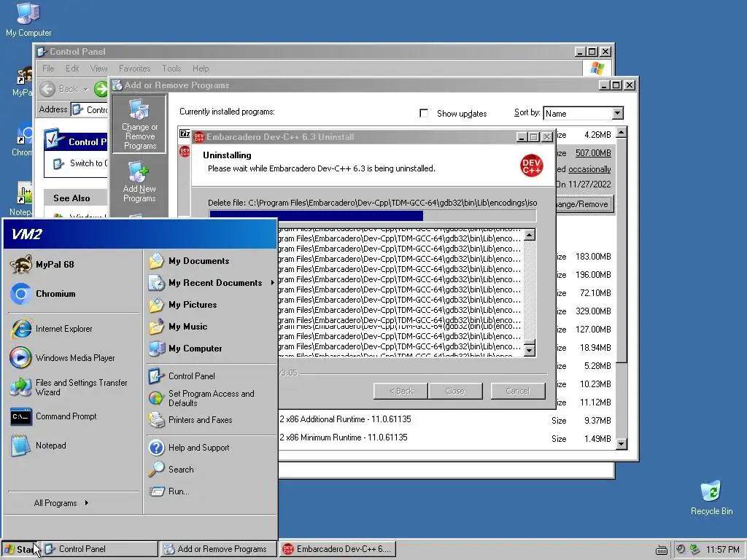This screenshot has width=747, height=560.
Task: Click keyboard icon in system tray
Action: pos(661,550)
